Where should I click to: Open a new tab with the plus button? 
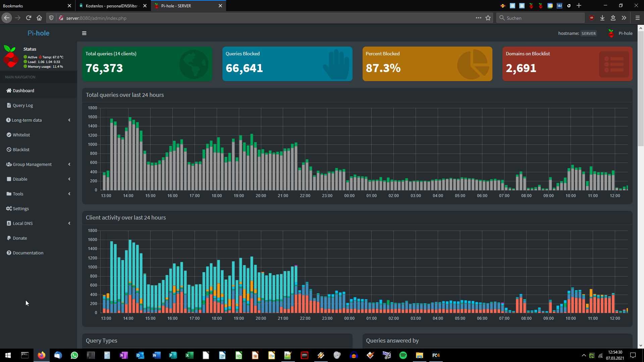tap(579, 6)
